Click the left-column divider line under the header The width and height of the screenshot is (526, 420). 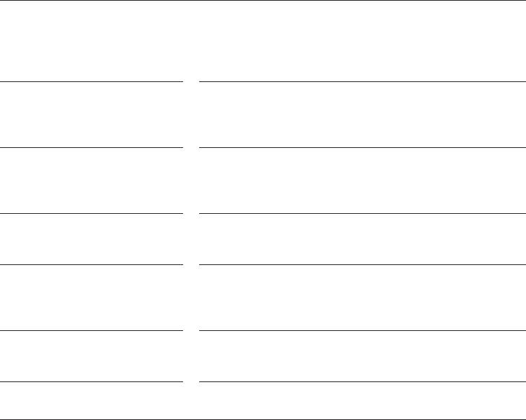click(91, 81)
